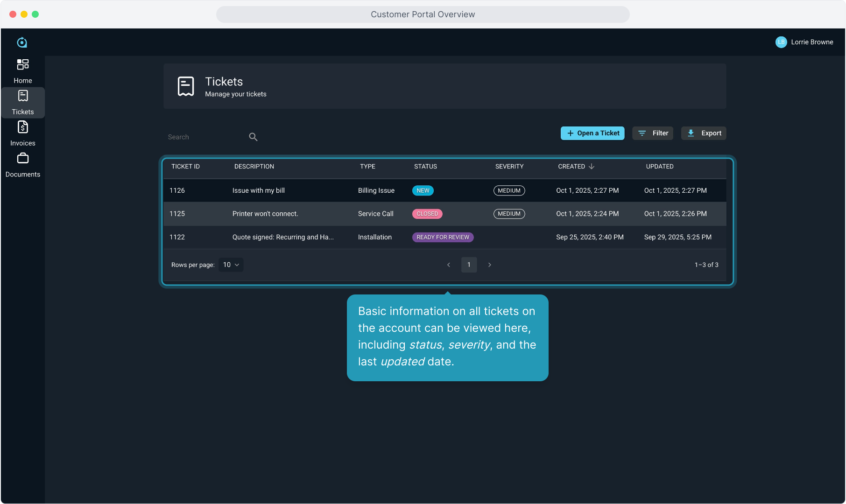Click Lorrie Browne's avatar icon
Image resolution: width=846 pixels, height=504 pixels.
[x=781, y=42]
